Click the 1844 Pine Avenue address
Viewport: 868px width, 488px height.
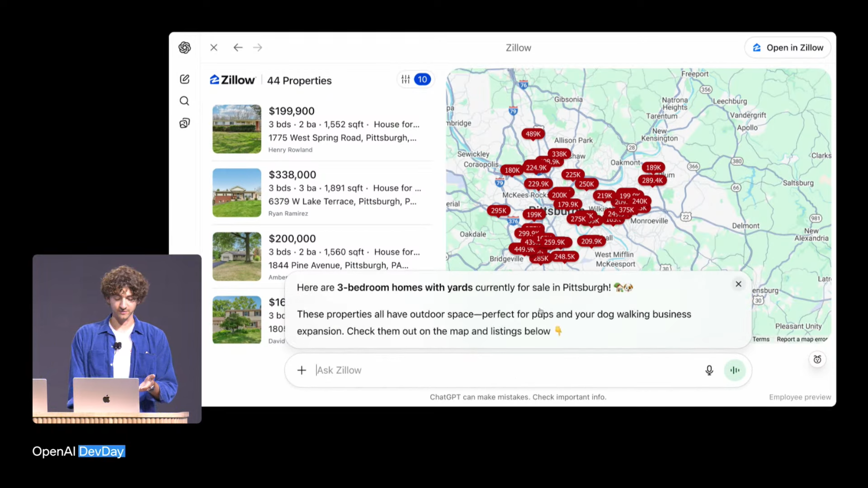pyautogui.click(x=338, y=266)
